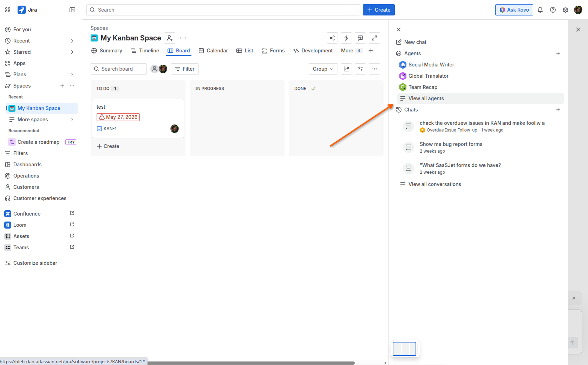
Task: Create a card in TO DO column
Action: pos(108,146)
